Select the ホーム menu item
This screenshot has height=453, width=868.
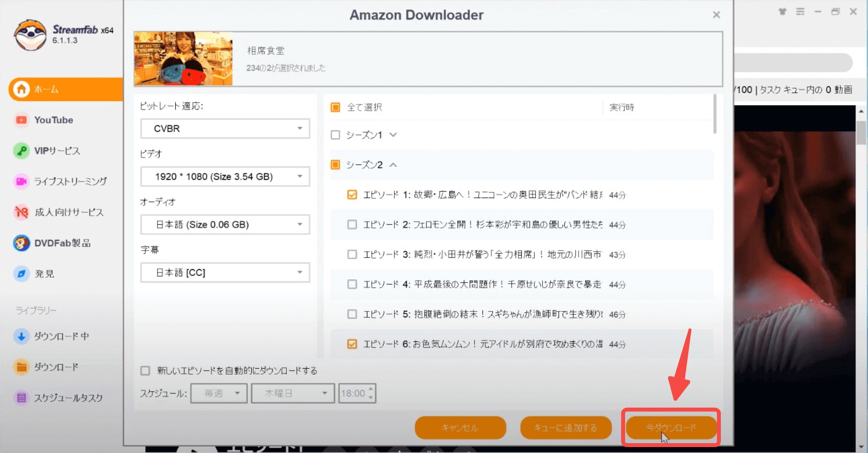[x=66, y=89]
